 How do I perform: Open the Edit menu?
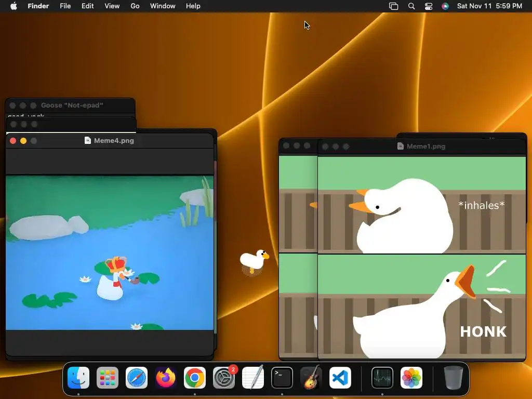coord(87,6)
